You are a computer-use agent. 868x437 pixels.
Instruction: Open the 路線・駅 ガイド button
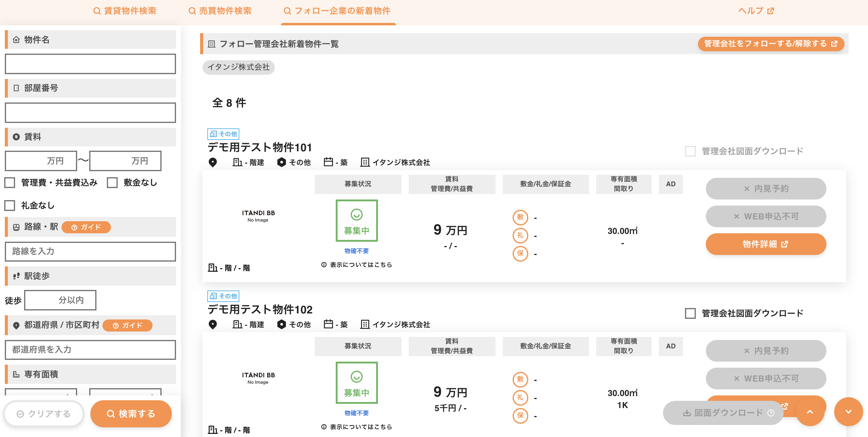pos(86,227)
